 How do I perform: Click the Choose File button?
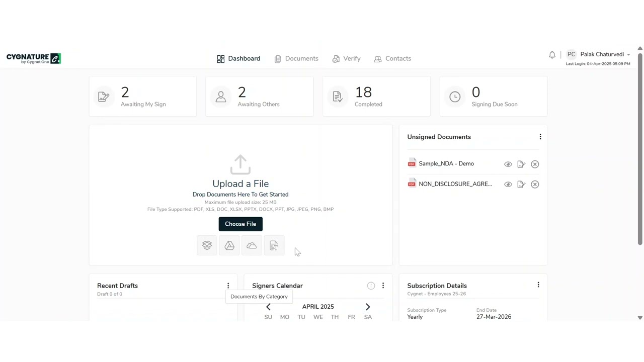click(240, 224)
